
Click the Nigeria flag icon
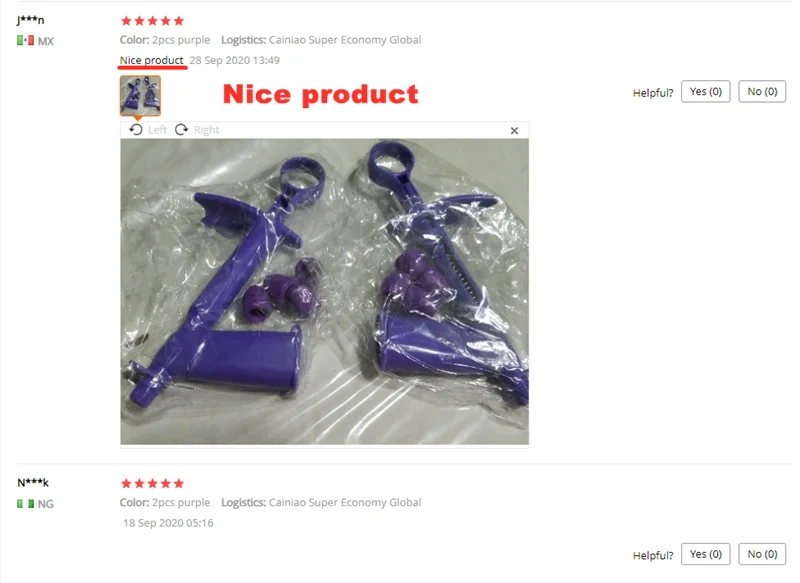(x=26, y=503)
